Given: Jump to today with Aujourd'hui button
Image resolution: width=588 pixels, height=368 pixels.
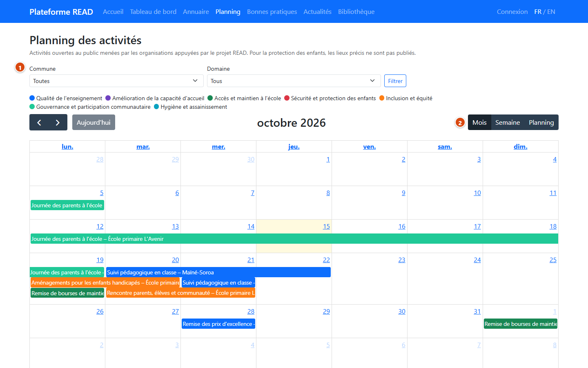Looking at the screenshot, I should [94, 122].
